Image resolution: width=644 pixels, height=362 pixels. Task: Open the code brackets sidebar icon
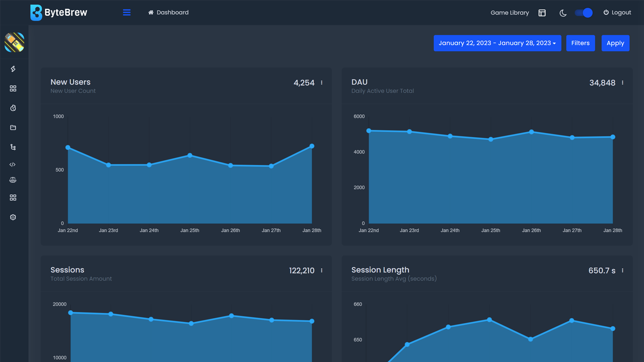(13, 164)
